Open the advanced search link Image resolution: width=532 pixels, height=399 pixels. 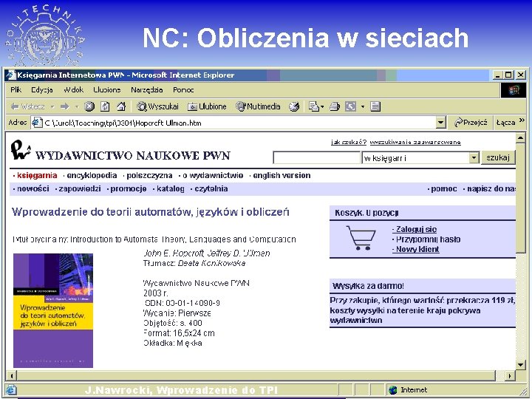pos(415,142)
